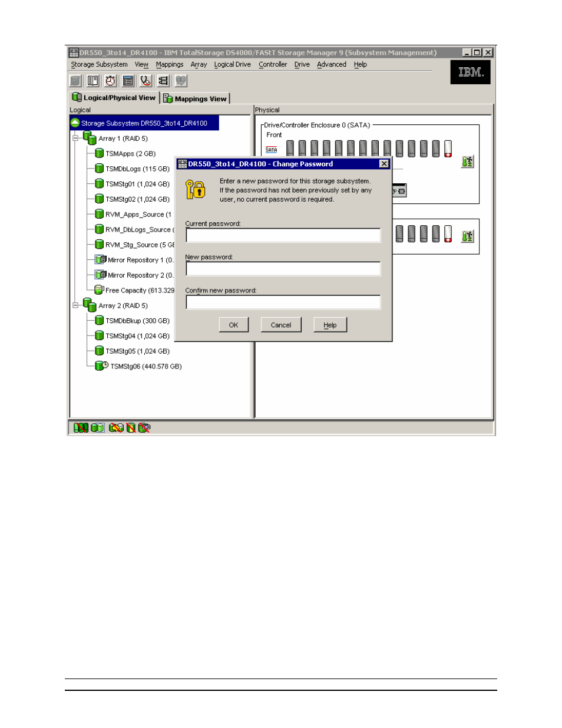
Task: Click the toolbar icon with arrow and drive
Action: (163, 81)
